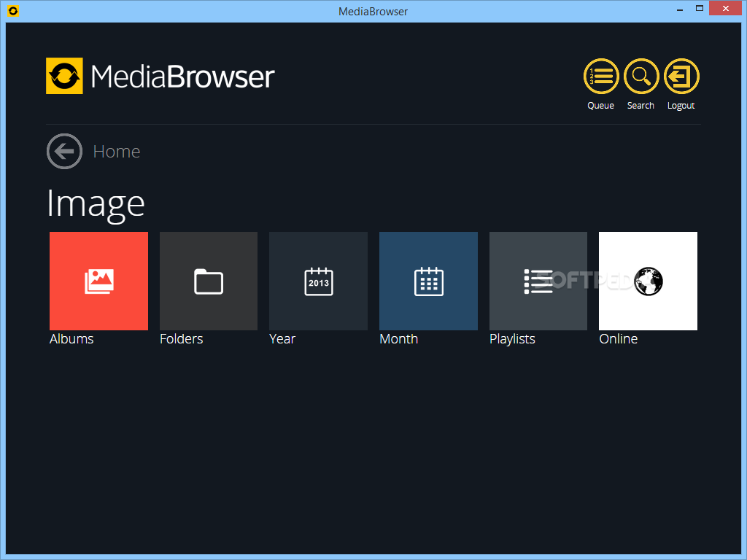Click the Search magnifier icon

click(640, 76)
